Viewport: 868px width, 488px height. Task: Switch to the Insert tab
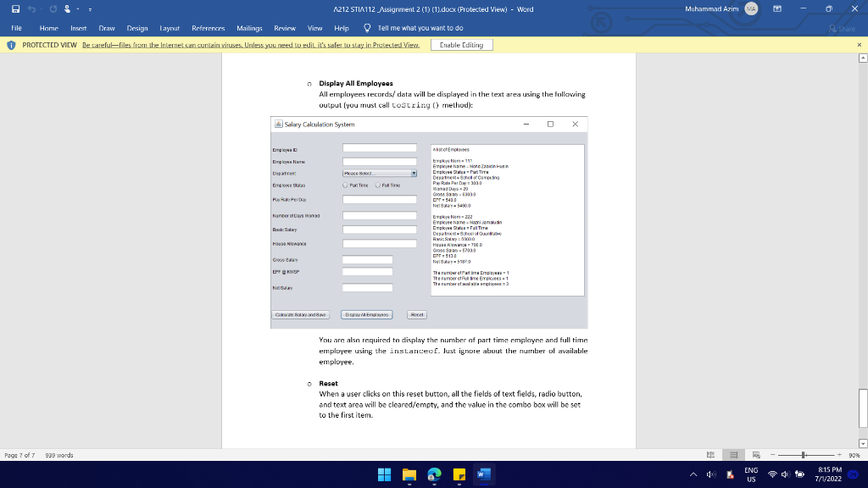[x=79, y=28]
